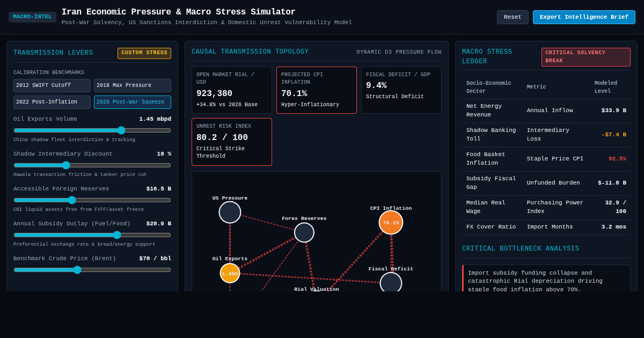Click the Critical Bottleneck Analysis heading
Screen dimensions: 644x338
click(521, 249)
